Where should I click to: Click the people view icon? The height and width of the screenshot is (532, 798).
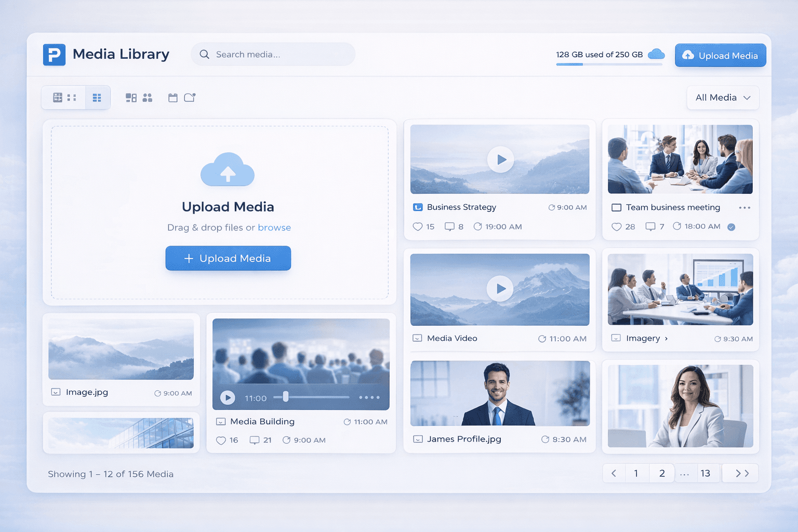click(147, 97)
